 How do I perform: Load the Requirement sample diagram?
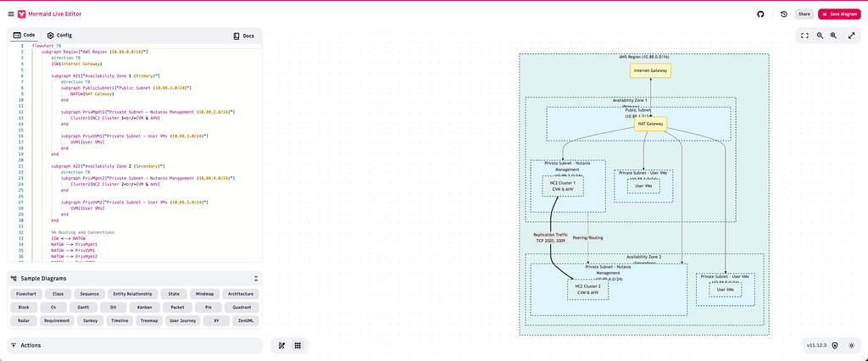58,320
